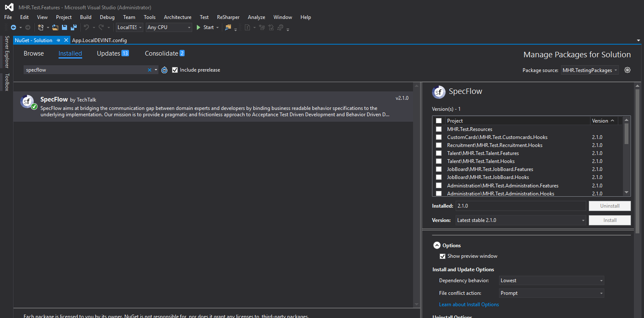Screen dimensions: 644x318
Task: Click the New Project toolbar icon
Action: pos(41,27)
